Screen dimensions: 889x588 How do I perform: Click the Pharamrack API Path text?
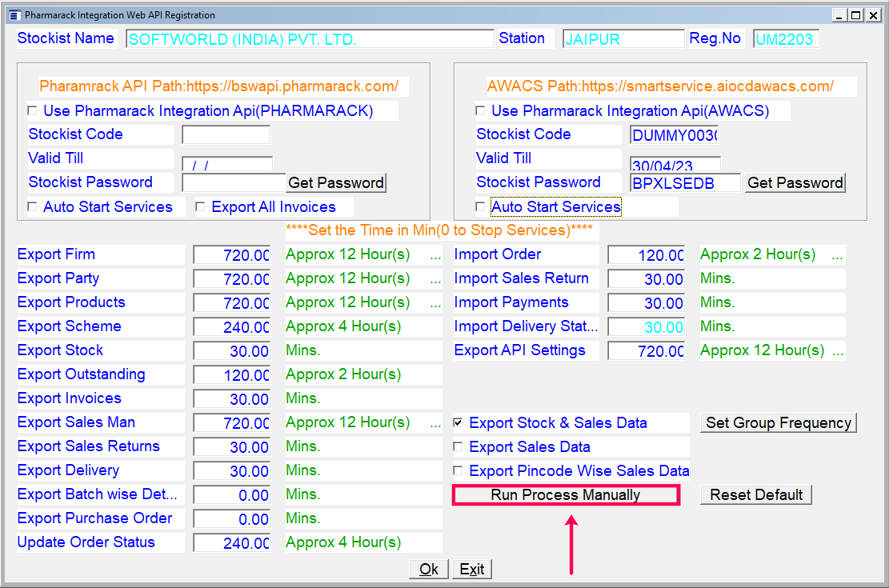pyautogui.click(x=218, y=86)
